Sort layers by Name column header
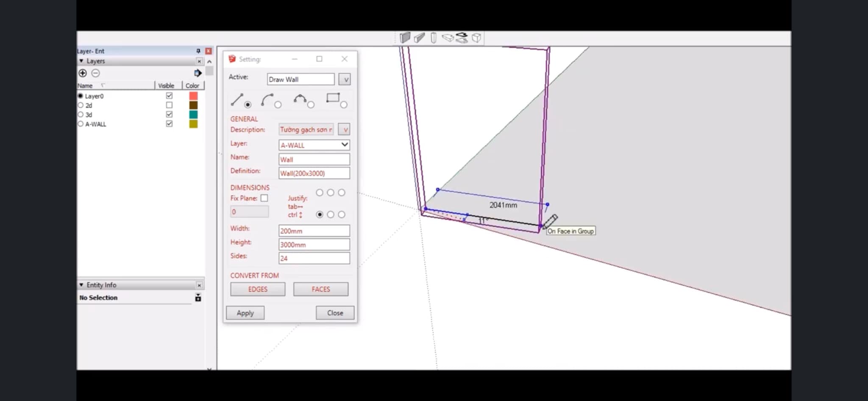Image resolution: width=868 pixels, height=401 pixels. point(115,86)
